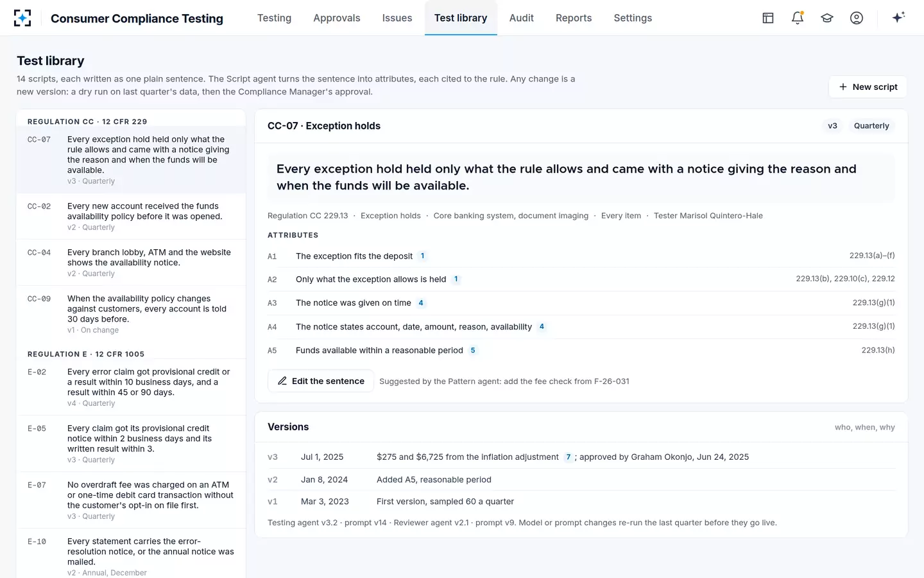Open script E-02 error claim provisional credit
Viewport: 924px width, 578px height.
131,387
